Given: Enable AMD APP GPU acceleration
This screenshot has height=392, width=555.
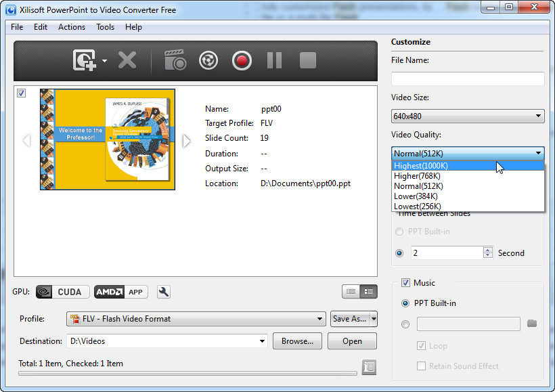Looking at the screenshot, I should 121,292.
